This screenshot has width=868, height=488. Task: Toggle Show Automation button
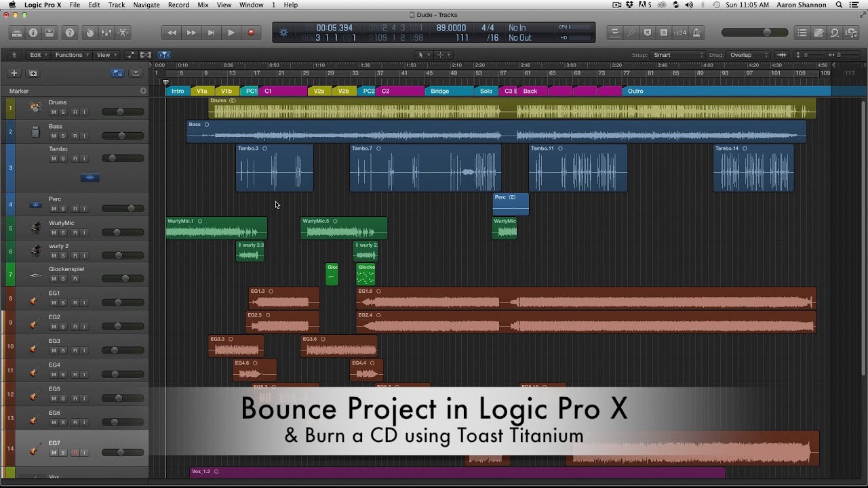click(131, 55)
